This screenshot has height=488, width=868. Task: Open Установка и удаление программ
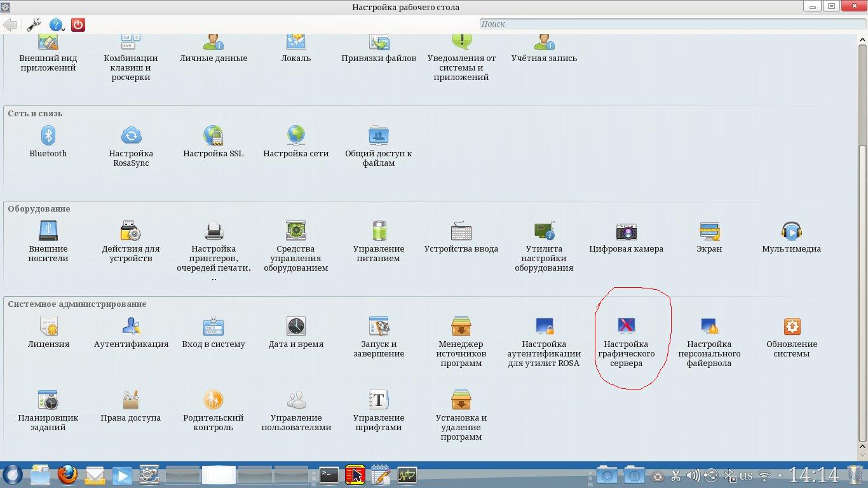coord(461,416)
